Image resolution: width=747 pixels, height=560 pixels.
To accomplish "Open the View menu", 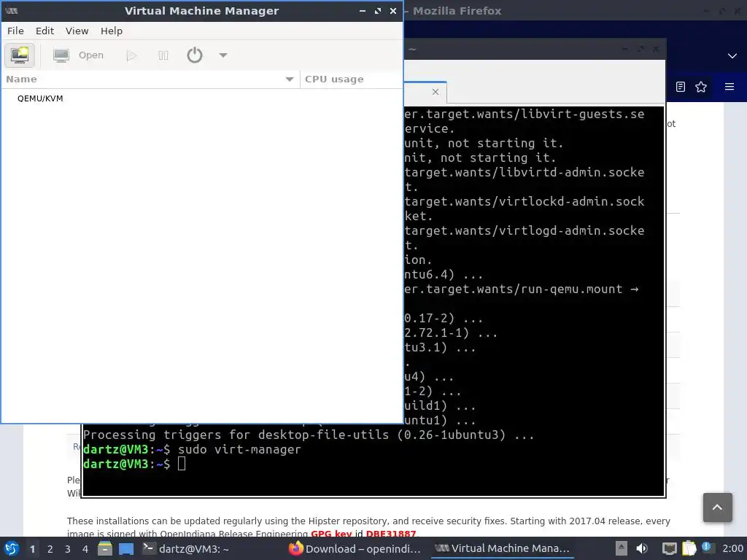I will [x=77, y=31].
